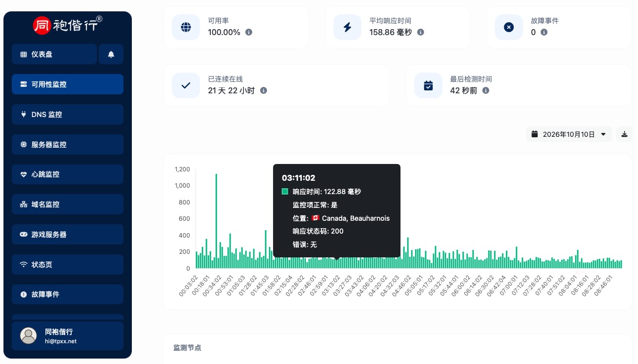Click info icon next to 故障事件 count 0
Image resolution: width=638 pixels, height=364 pixels.
point(544,32)
